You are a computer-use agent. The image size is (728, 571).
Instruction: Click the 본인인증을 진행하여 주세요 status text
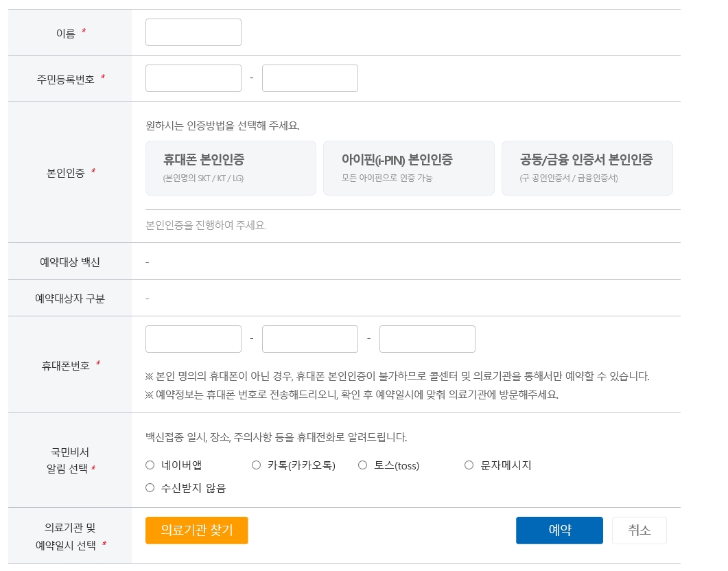206,225
